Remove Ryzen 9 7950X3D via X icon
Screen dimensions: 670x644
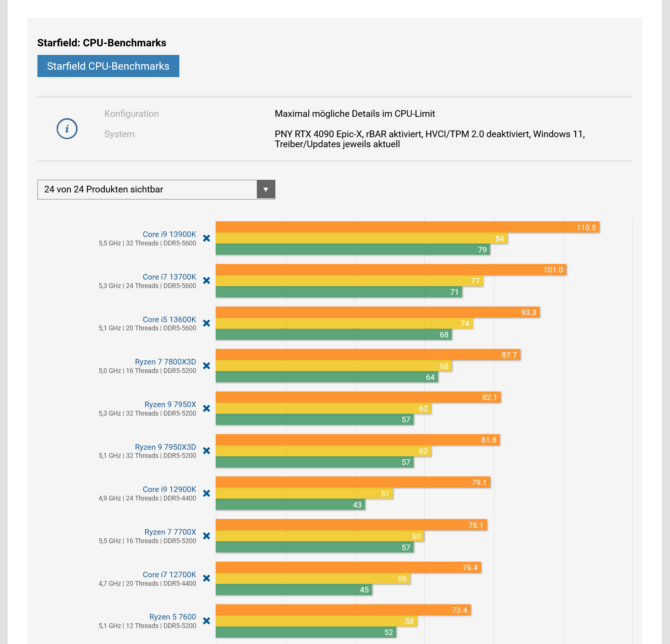[x=207, y=451]
